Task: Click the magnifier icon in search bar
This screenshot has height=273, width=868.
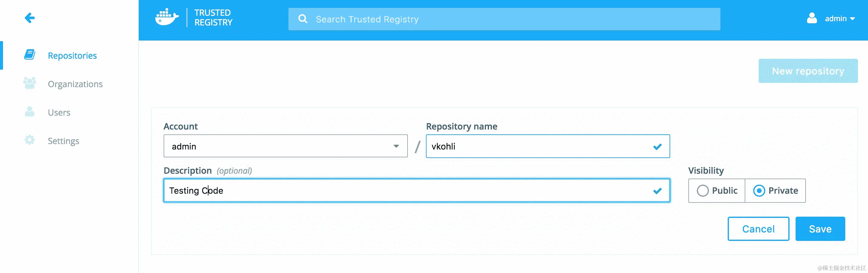Action: coord(303,19)
